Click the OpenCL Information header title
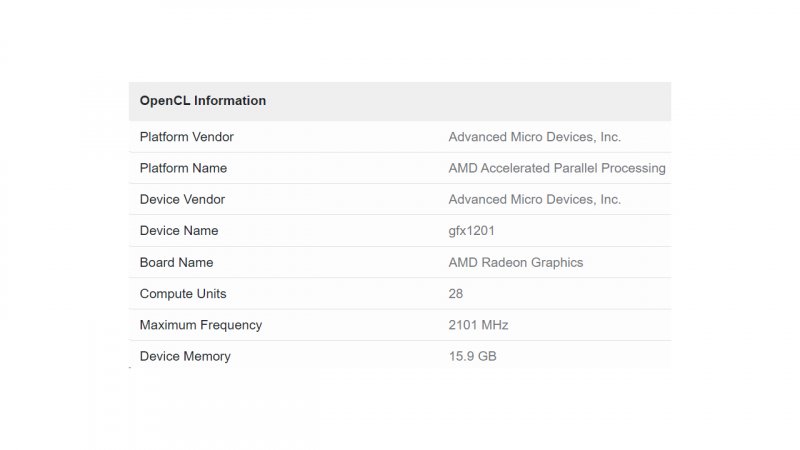Screen dimensions: 800x450 (x=203, y=101)
